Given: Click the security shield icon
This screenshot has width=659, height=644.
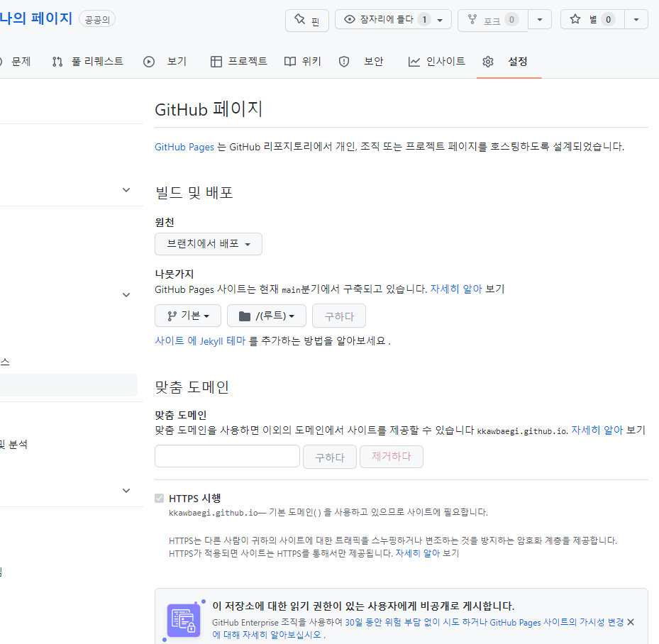Looking at the screenshot, I should coord(344,62).
